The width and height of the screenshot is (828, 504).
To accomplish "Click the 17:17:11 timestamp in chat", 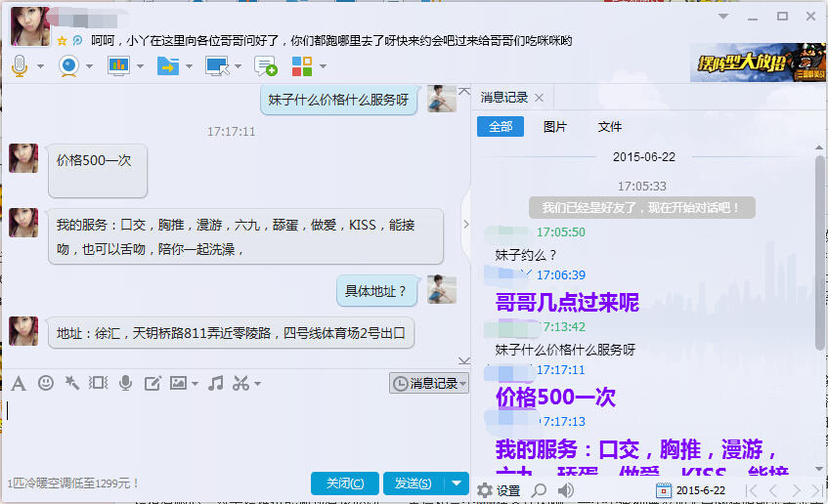I will [231, 132].
